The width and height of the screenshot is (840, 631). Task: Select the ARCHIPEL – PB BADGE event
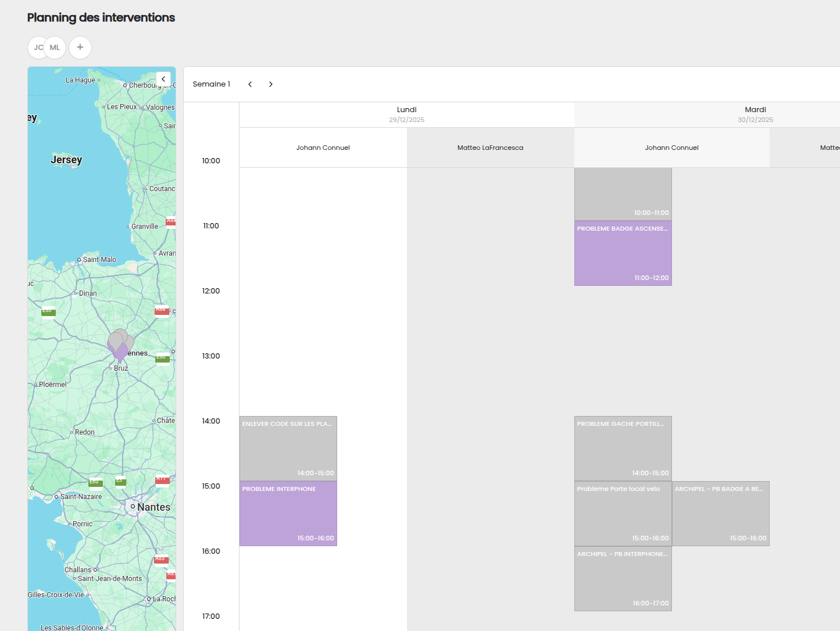click(x=721, y=513)
